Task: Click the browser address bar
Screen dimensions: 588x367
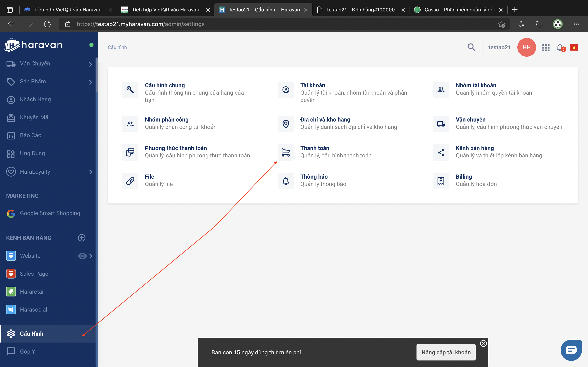Action: [280, 24]
